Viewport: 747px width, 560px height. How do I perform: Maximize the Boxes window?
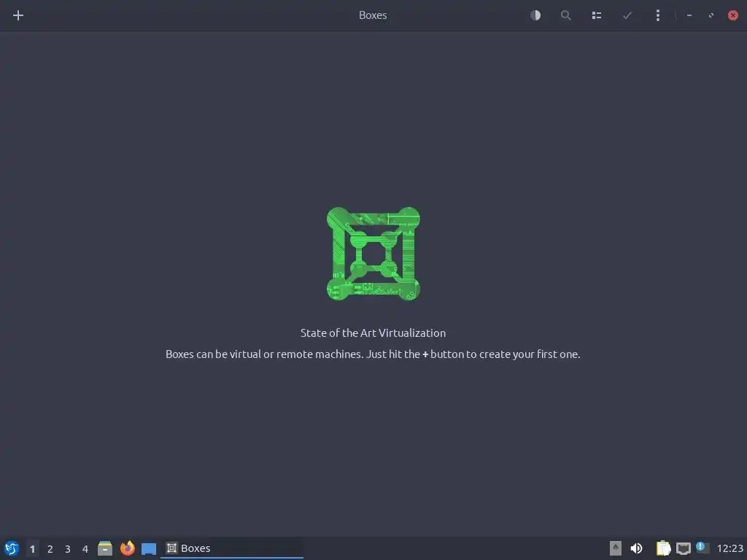(711, 15)
